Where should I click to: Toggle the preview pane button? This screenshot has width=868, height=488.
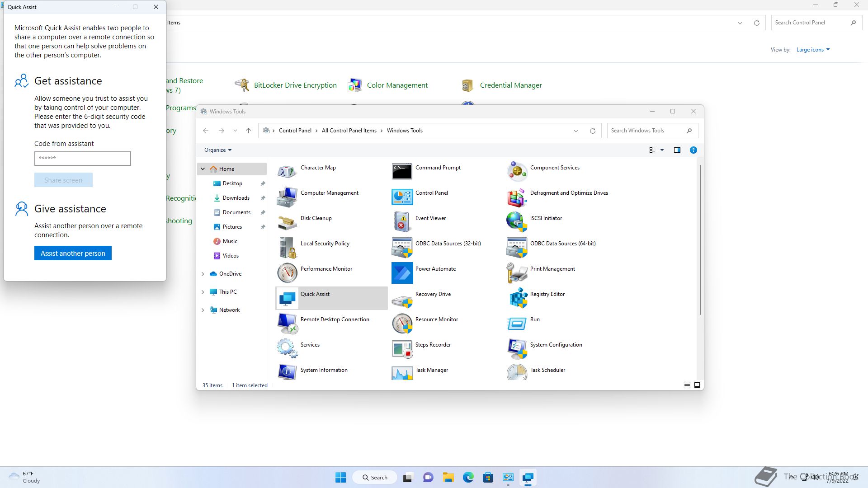click(677, 150)
